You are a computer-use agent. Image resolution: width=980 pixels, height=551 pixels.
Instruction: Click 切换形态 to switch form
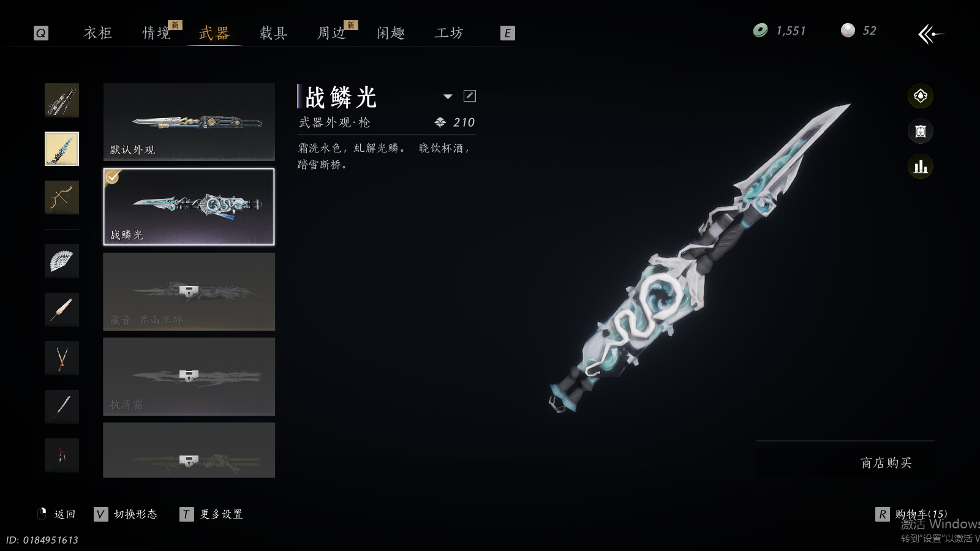coord(126,514)
